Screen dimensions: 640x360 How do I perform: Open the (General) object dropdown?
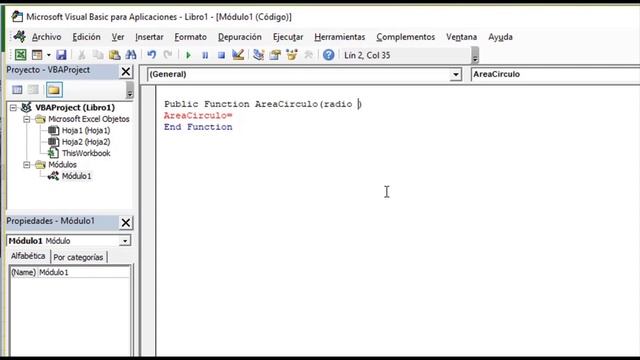pyautogui.click(x=456, y=75)
